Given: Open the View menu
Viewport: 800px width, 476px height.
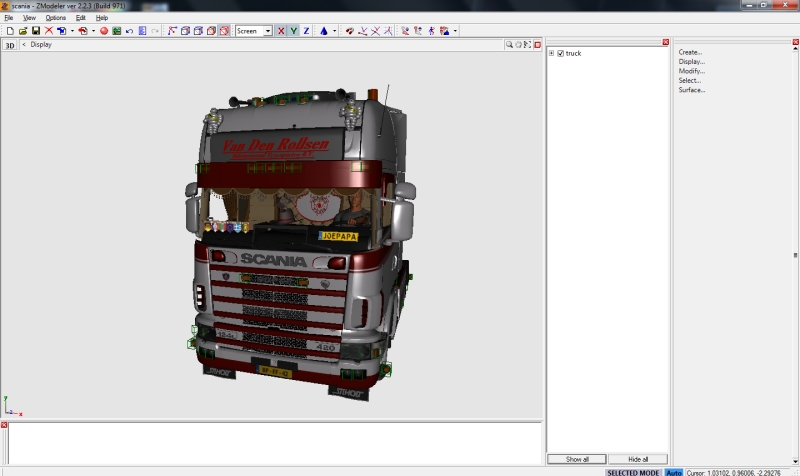Looking at the screenshot, I should [29, 18].
